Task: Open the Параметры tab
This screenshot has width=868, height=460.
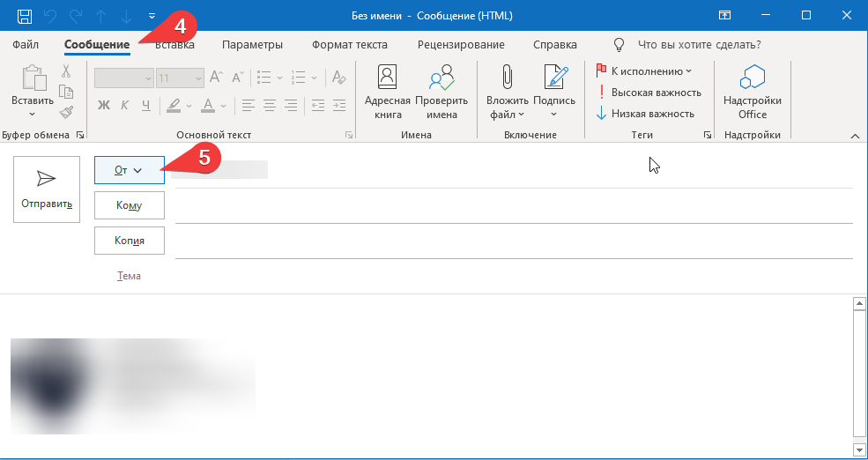Action: pyautogui.click(x=252, y=45)
